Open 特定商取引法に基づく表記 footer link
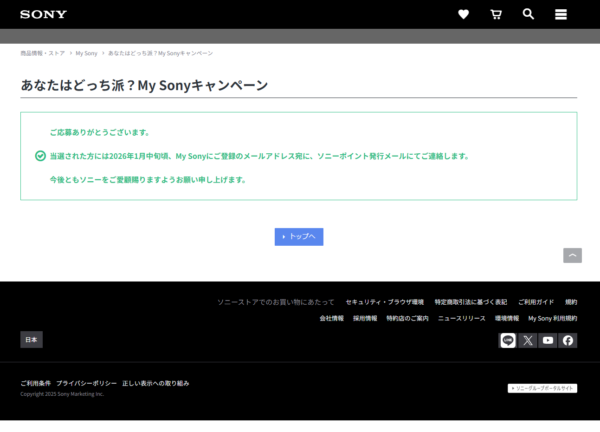The height and width of the screenshot is (432, 600). [x=471, y=302]
